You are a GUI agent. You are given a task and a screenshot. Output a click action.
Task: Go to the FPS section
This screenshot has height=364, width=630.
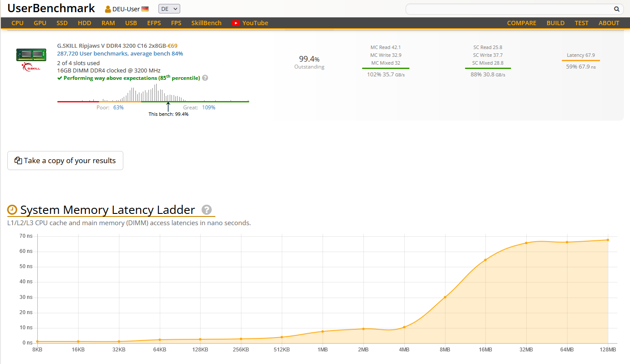176,23
